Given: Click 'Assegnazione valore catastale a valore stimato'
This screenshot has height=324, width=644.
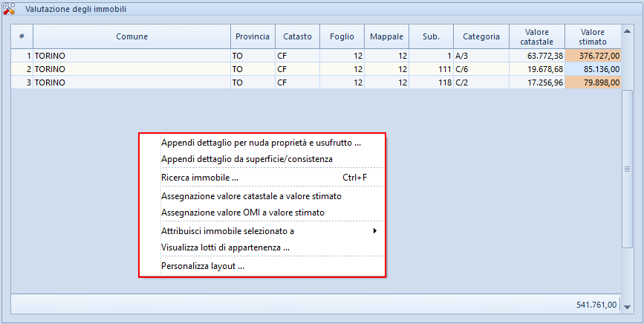Looking at the screenshot, I should point(251,196).
